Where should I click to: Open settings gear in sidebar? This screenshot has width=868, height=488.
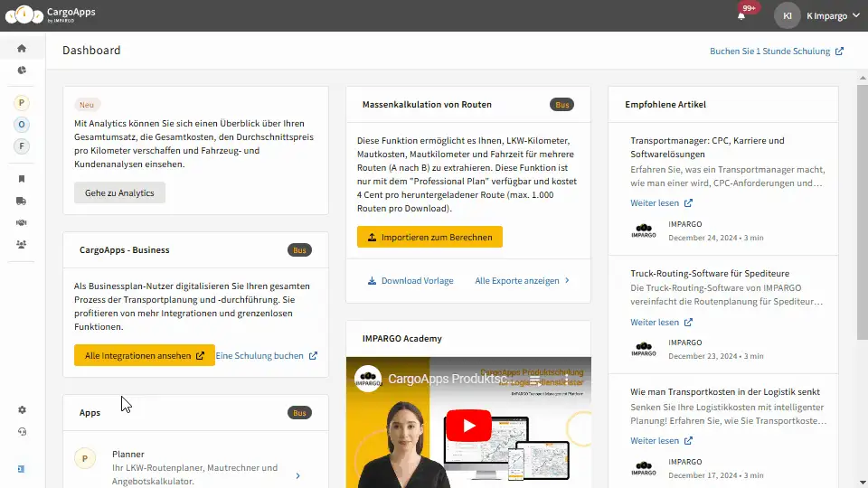pyautogui.click(x=22, y=410)
